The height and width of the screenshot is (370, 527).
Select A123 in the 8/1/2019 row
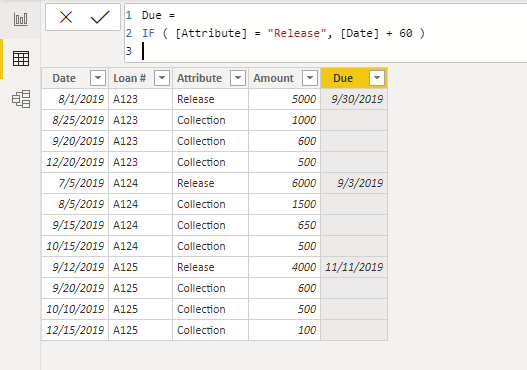[x=140, y=99]
